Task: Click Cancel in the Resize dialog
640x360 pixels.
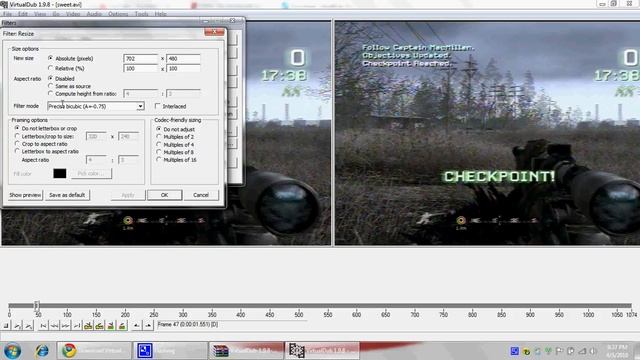Action: pos(201,195)
